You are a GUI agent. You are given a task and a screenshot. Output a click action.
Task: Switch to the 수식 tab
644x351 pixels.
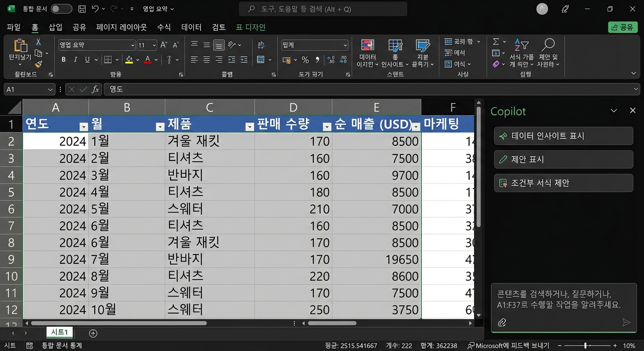tap(164, 27)
